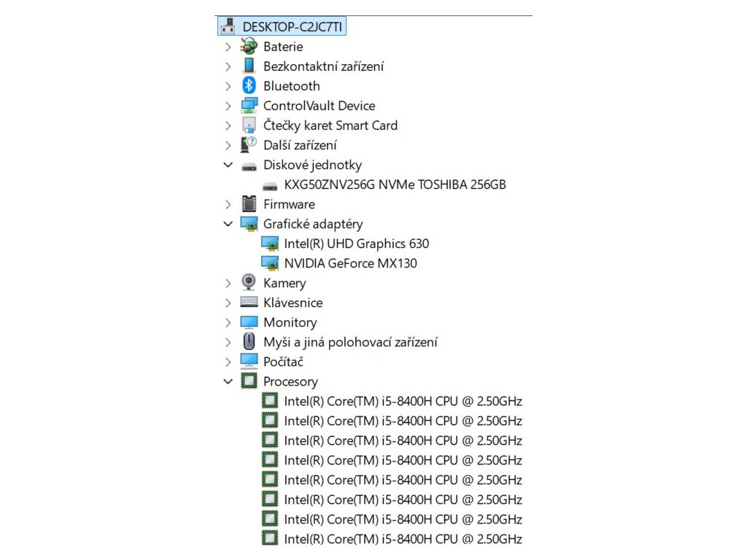Image resolution: width=747 pixels, height=560 pixels.
Task: Expand the Bluetooth category
Action: click(x=228, y=86)
